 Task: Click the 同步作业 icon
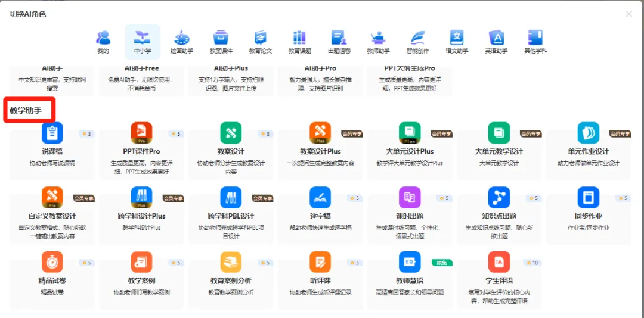coord(588,197)
